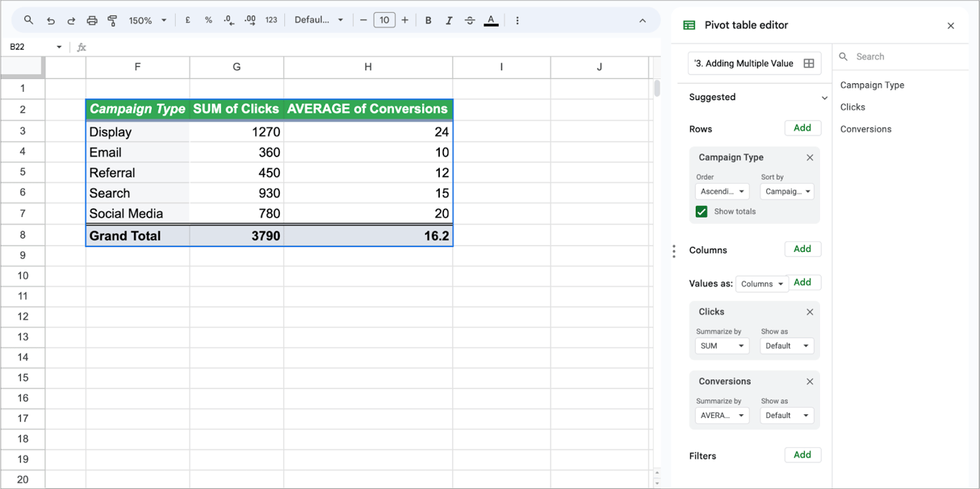Open the font family dropdown
The height and width of the screenshot is (489, 980).
coord(319,20)
